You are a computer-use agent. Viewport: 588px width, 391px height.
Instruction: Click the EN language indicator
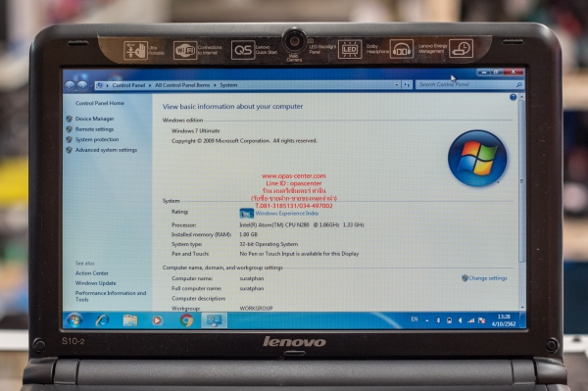pyautogui.click(x=415, y=319)
